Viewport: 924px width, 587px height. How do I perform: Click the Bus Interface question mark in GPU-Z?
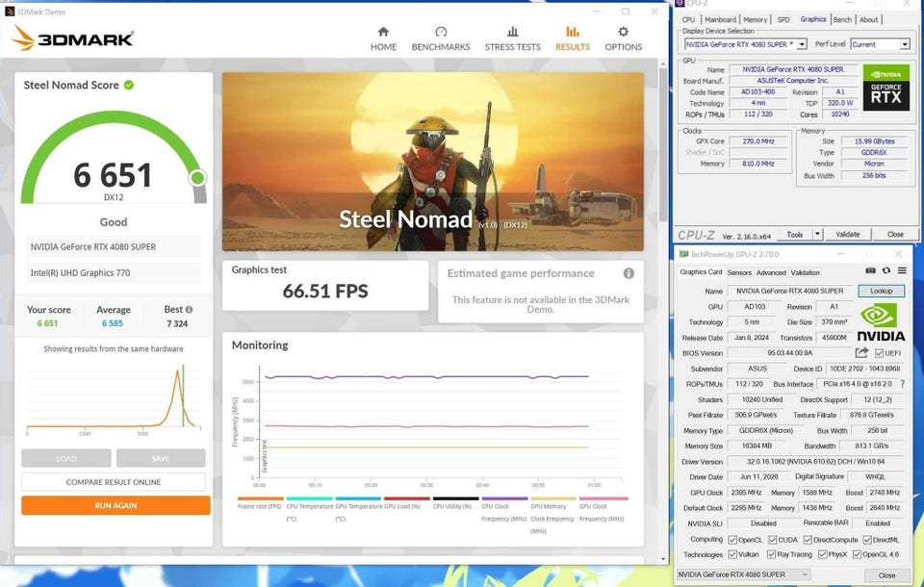coord(902,384)
